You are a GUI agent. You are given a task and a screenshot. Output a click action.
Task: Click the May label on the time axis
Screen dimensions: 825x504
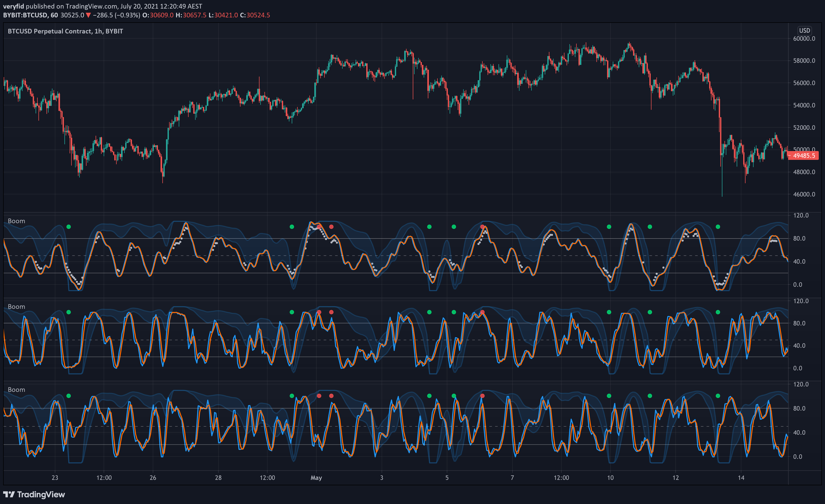tap(316, 478)
